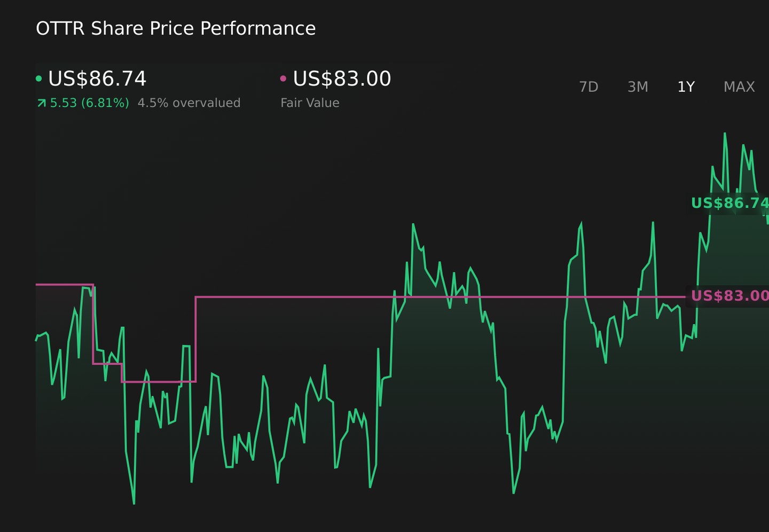Select the 7D time range
This screenshot has width=769, height=532.
pos(588,87)
